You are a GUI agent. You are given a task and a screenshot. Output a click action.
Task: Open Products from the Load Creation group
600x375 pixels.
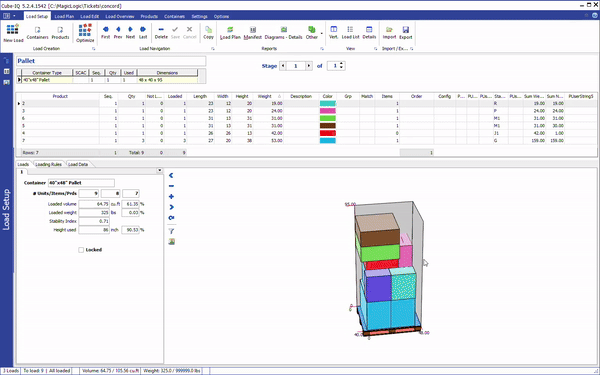pyautogui.click(x=60, y=33)
